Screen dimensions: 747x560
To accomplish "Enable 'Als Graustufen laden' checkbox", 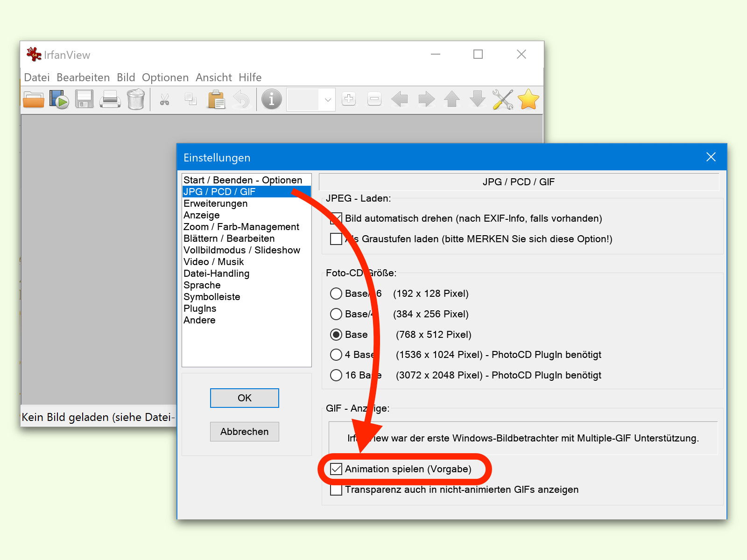I will 336,239.
